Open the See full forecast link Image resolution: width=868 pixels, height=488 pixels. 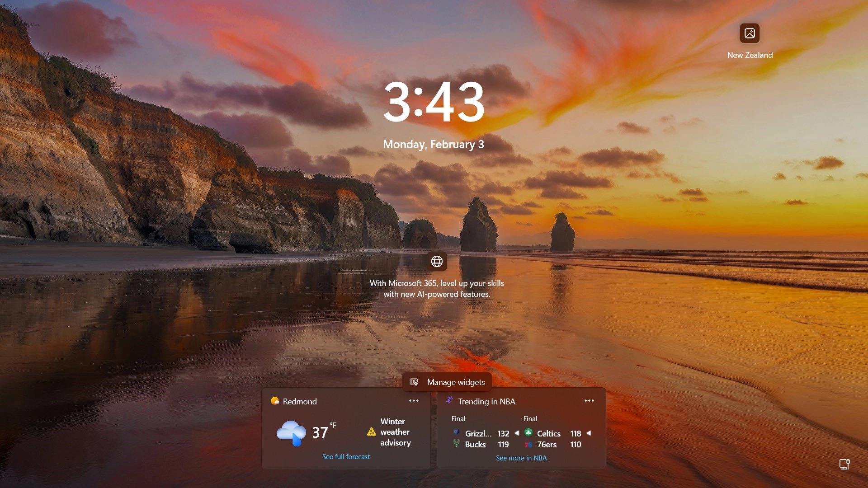[x=346, y=457]
